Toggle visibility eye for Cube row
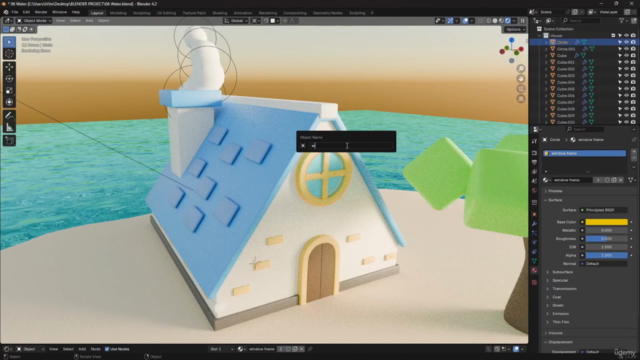The width and height of the screenshot is (640, 360). tap(627, 56)
